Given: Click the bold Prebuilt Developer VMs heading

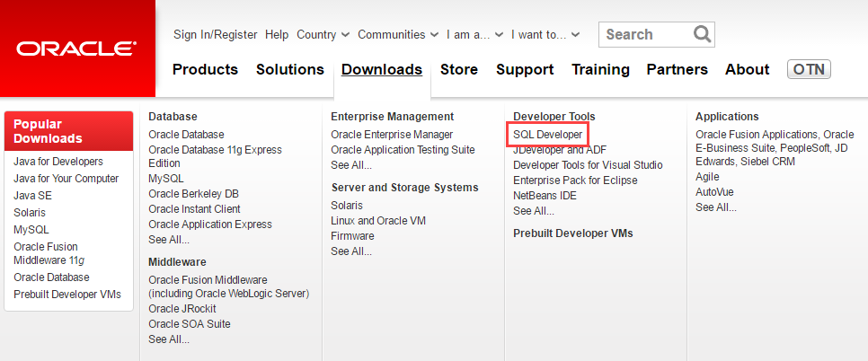Looking at the screenshot, I should coord(573,233).
